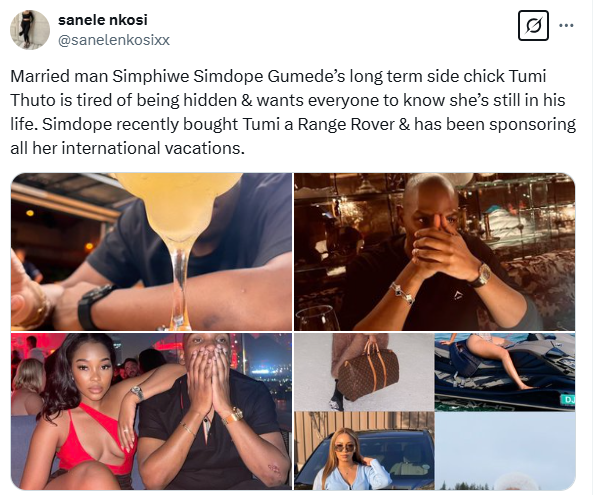Viewport: 595px width, 495px height.
Task: Open the brown monogram duffel bag picture
Action: tap(364, 372)
